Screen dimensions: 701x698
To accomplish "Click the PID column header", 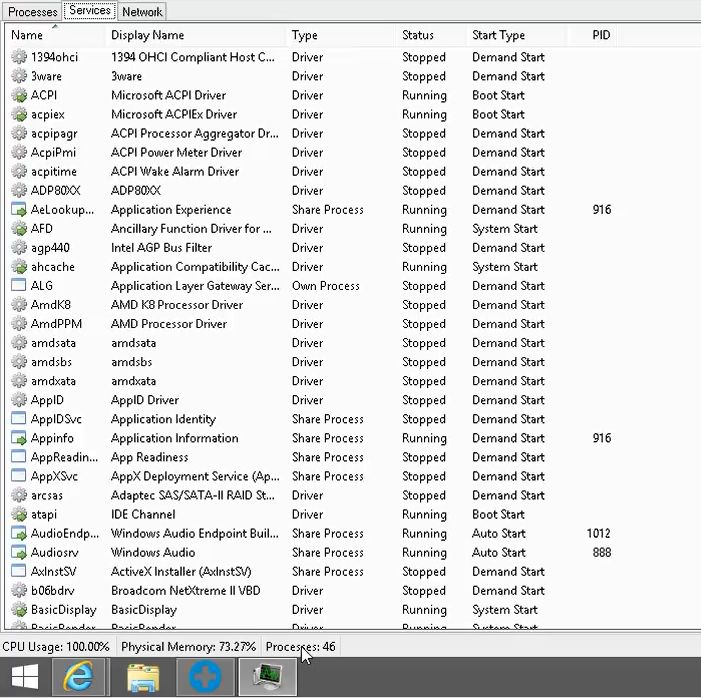I will tap(600, 36).
